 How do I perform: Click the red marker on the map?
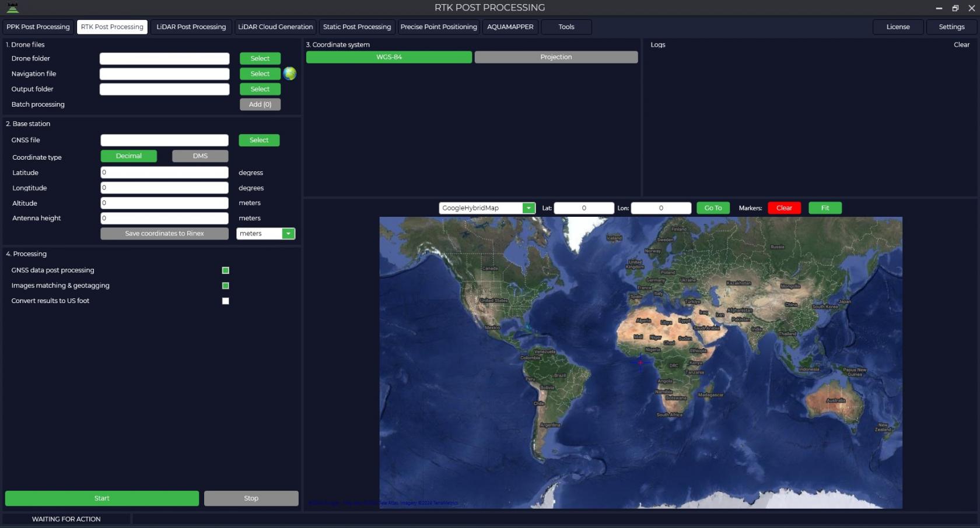(x=640, y=362)
